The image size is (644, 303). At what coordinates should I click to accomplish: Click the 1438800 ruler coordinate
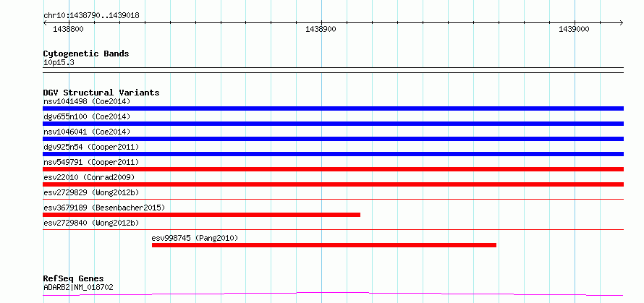coord(69,29)
